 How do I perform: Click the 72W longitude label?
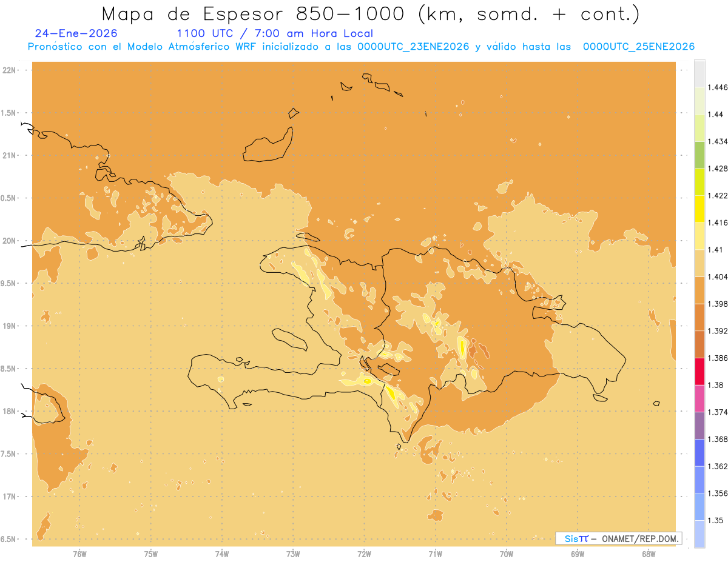coord(364,555)
